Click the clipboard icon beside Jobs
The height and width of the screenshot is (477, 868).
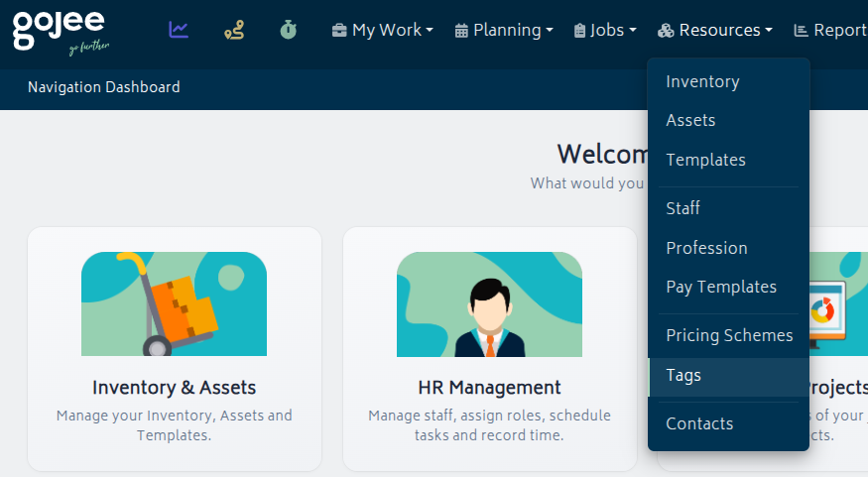click(579, 31)
